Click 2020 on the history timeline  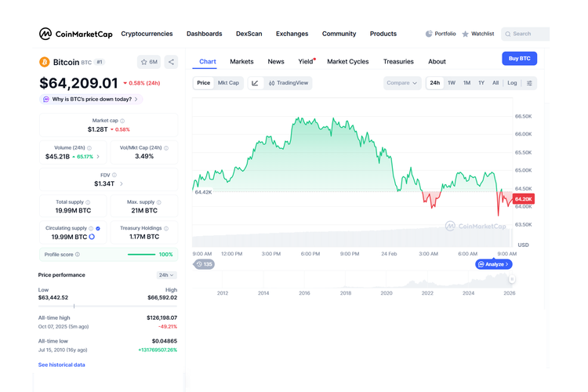(x=387, y=293)
